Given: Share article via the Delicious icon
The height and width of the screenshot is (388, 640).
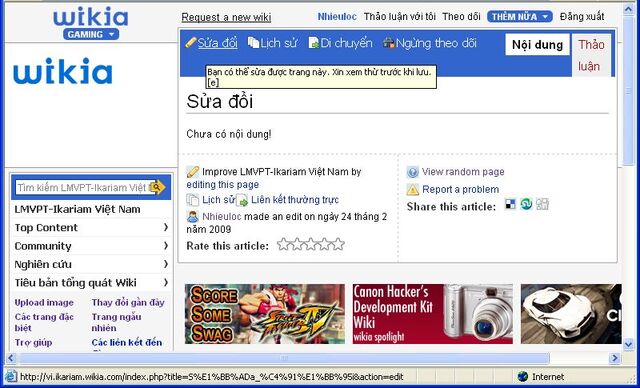Looking at the screenshot, I should pyautogui.click(x=510, y=204).
